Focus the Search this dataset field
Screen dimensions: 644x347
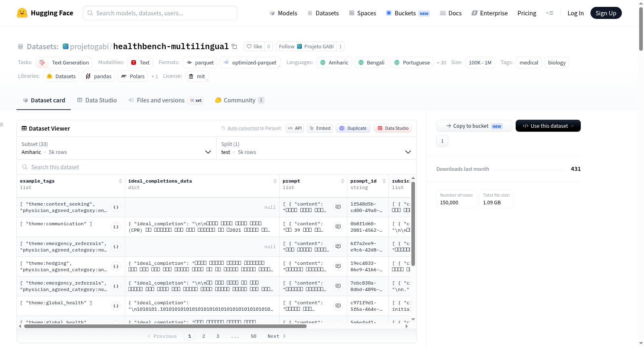pyautogui.click(x=217, y=167)
